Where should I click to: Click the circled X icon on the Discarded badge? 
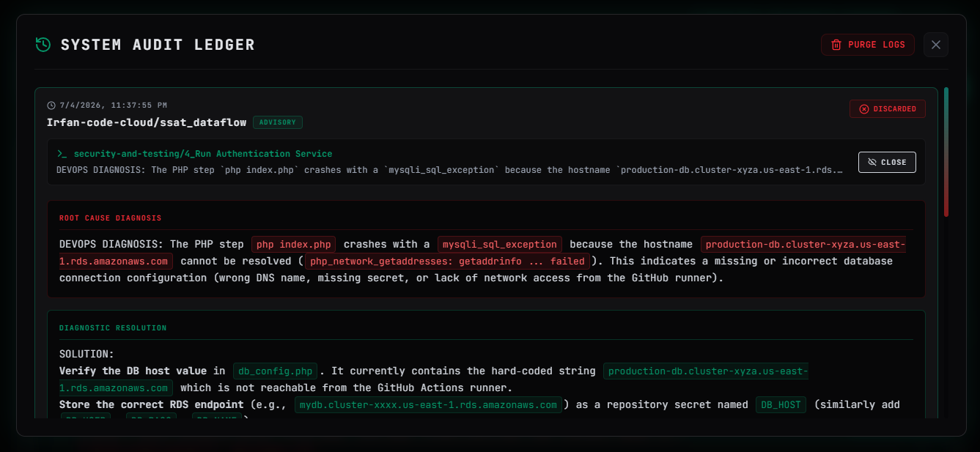tap(864, 109)
